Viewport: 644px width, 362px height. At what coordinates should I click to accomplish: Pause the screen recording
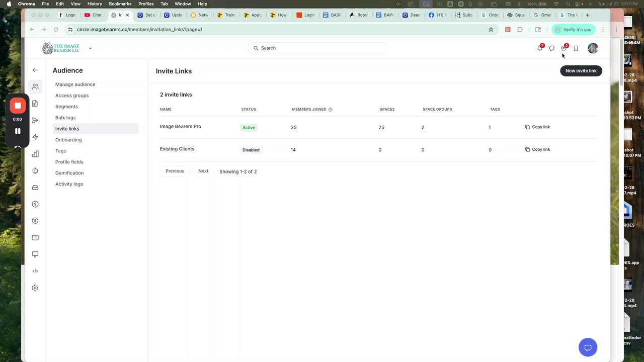[x=18, y=131]
